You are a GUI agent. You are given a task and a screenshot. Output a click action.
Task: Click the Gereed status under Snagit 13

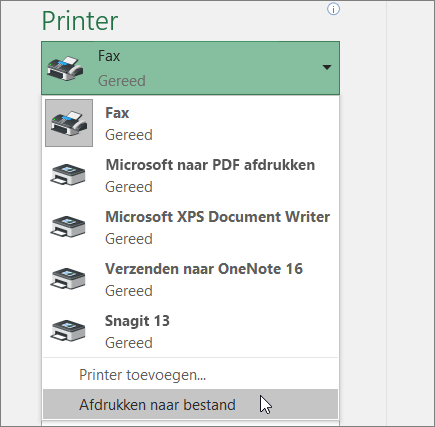click(129, 343)
